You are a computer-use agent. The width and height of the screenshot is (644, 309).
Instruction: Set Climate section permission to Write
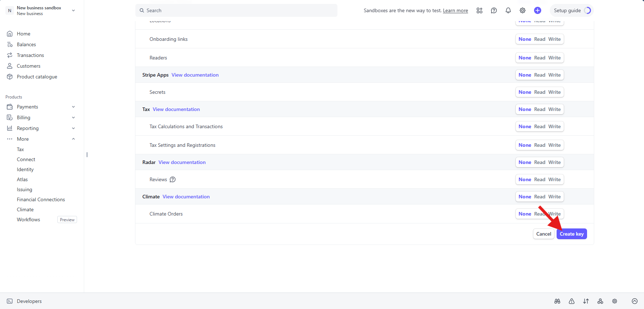click(x=554, y=197)
